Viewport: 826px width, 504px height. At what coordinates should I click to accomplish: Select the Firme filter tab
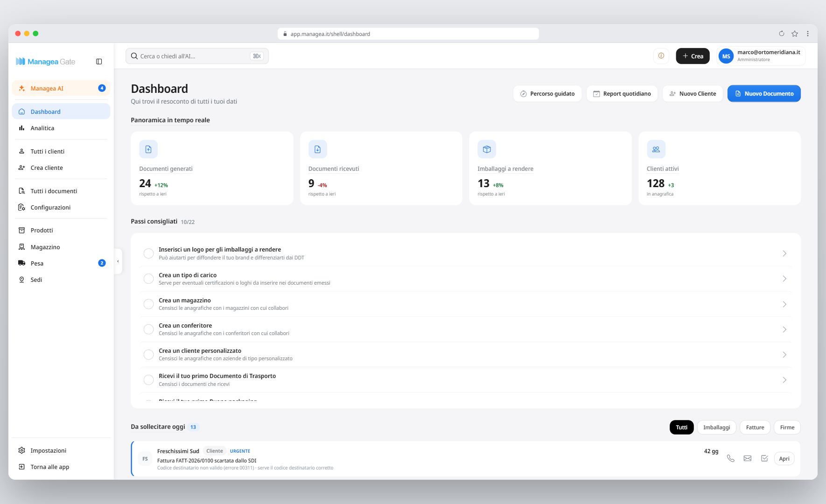(787, 427)
